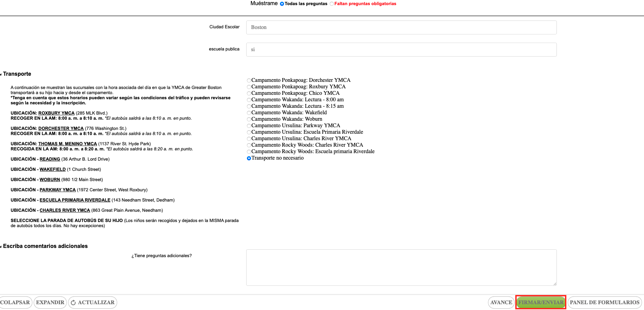The image size is (644, 310).
Task: Collapse the Transporte section triangle
Action: pos(1,74)
